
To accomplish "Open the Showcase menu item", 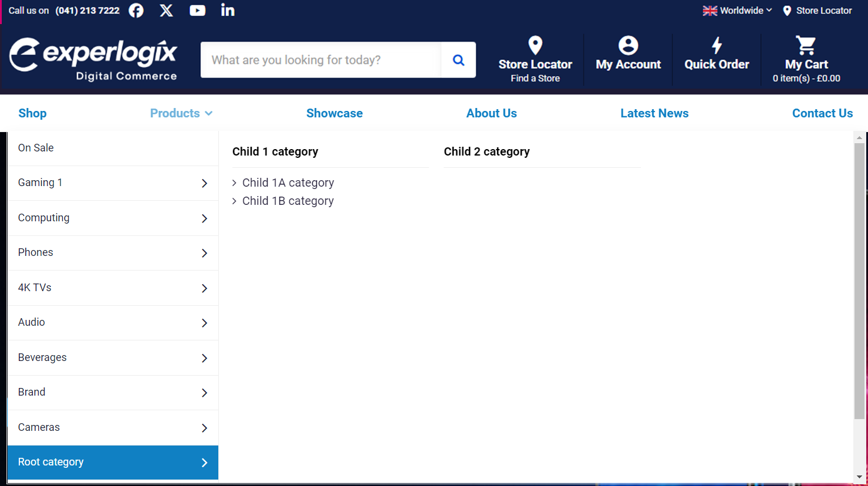I will click(334, 113).
